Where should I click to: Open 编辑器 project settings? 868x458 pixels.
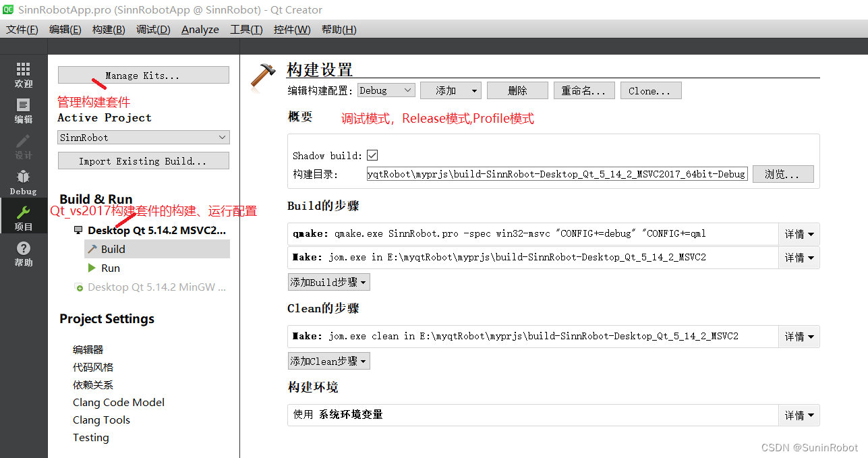(88, 350)
